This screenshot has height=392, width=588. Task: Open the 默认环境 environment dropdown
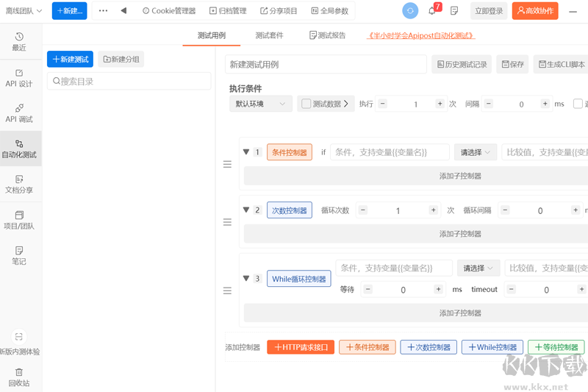[260, 104]
